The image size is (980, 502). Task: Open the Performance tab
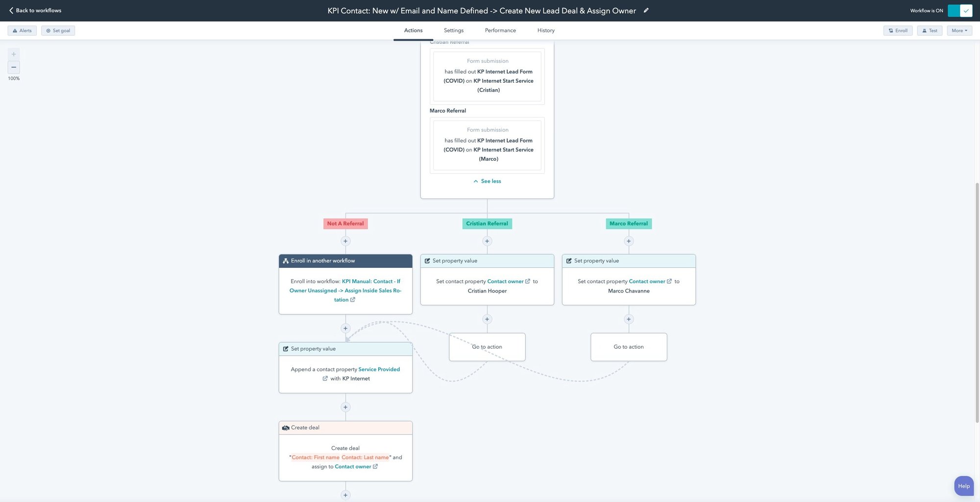point(500,30)
